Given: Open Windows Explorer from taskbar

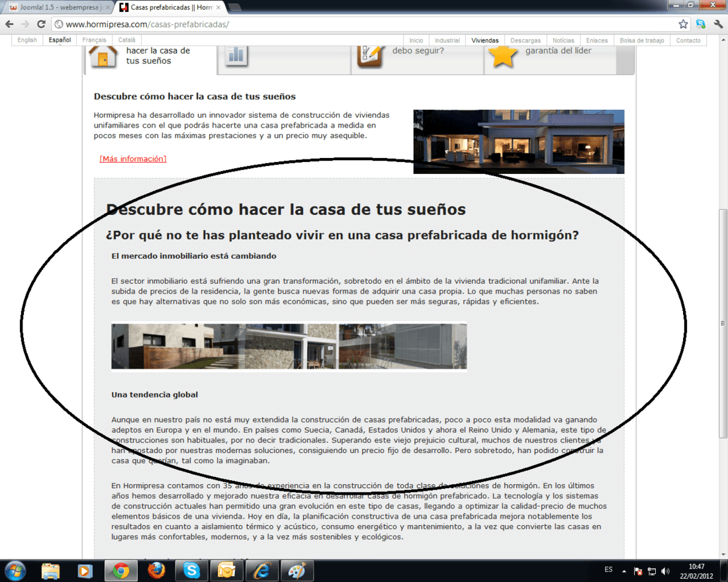Looking at the screenshot, I should click(50, 571).
